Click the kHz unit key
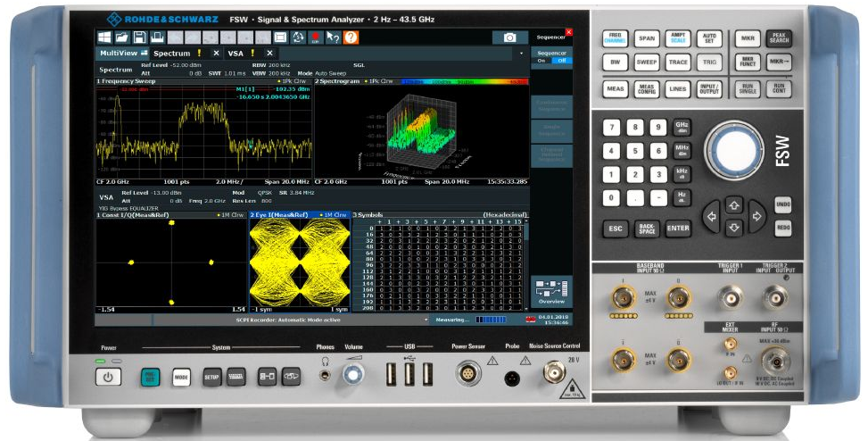The height and width of the screenshot is (441, 868). pyautogui.click(x=682, y=173)
